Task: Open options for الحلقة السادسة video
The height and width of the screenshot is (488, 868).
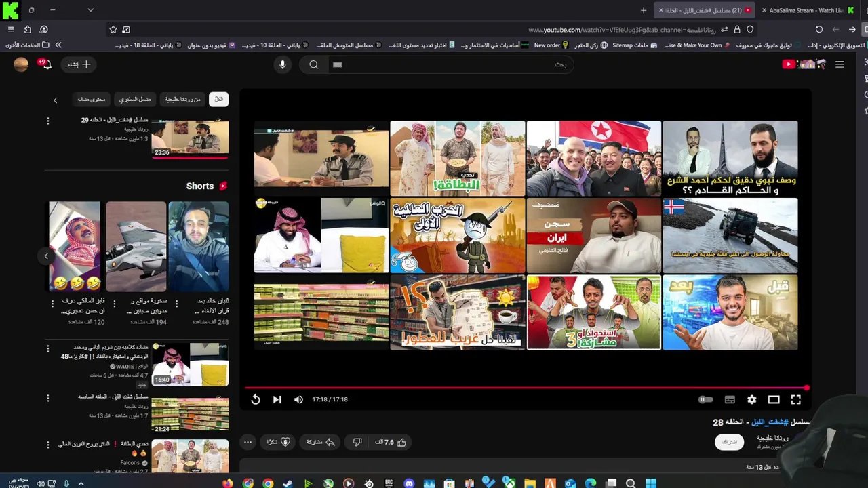Action: click(47, 396)
